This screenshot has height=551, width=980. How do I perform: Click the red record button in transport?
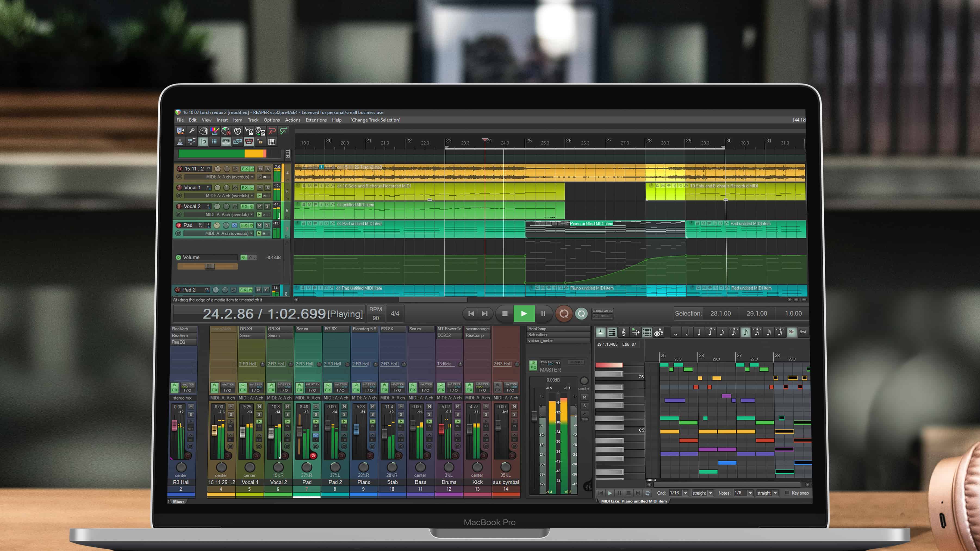(564, 314)
